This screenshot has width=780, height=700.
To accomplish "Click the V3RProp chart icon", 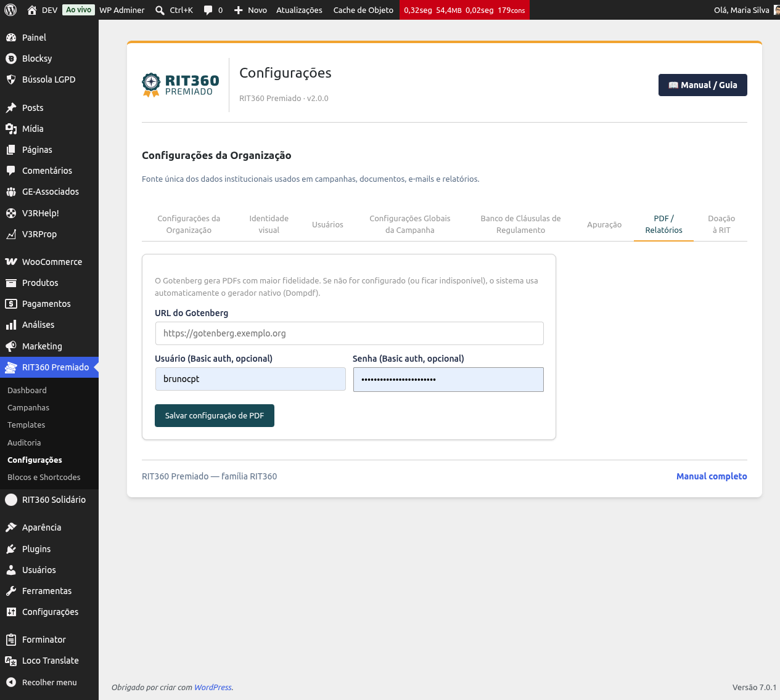I will pyautogui.click(x=11, y=234).
